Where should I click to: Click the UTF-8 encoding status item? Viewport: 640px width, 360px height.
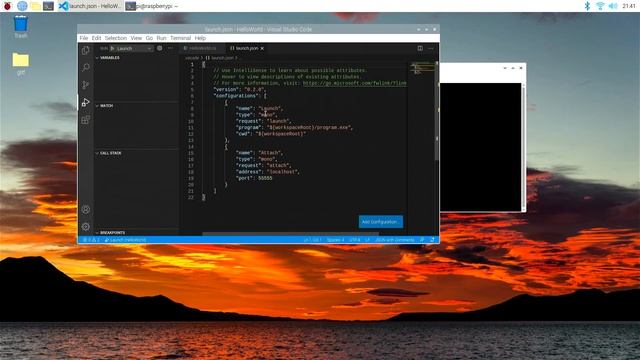coord(355,240)
